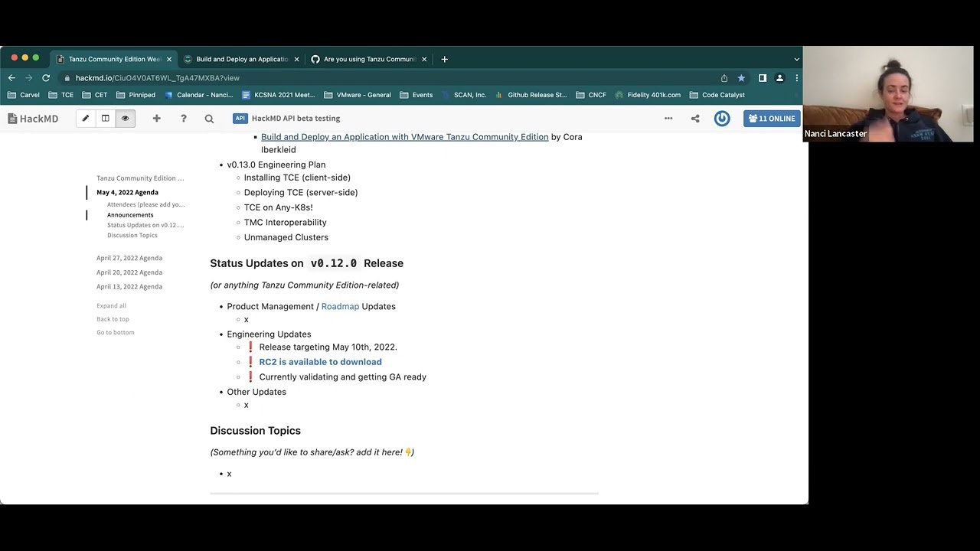Activate preview-only mode with the eye toggle
Image resolution: width=980 pixels, height=551 pixels.
click(125, 119)
